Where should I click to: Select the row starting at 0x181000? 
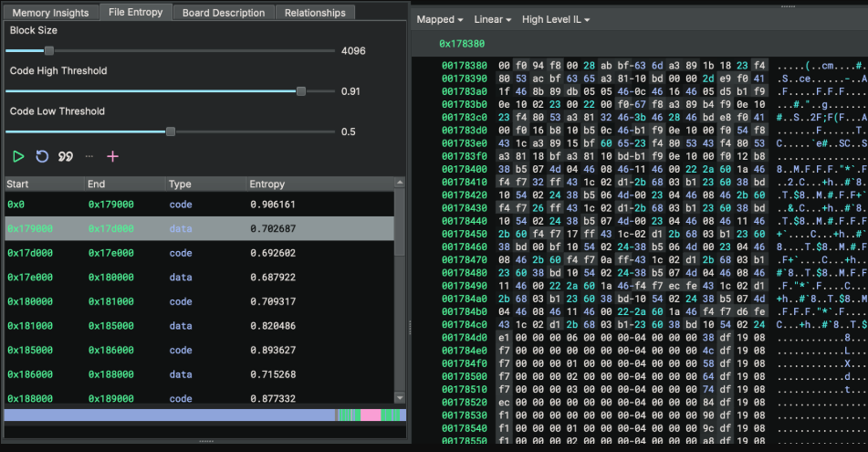tap(199, 326)
